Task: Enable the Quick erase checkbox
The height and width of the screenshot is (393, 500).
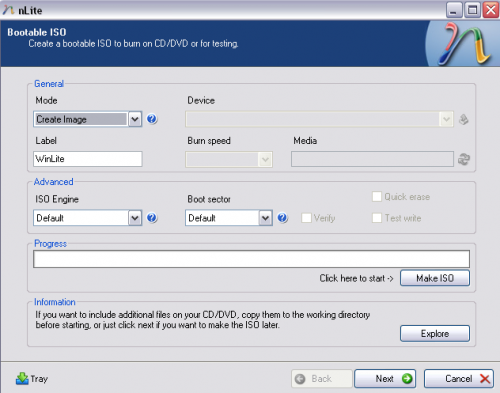Action: [377, 197]
